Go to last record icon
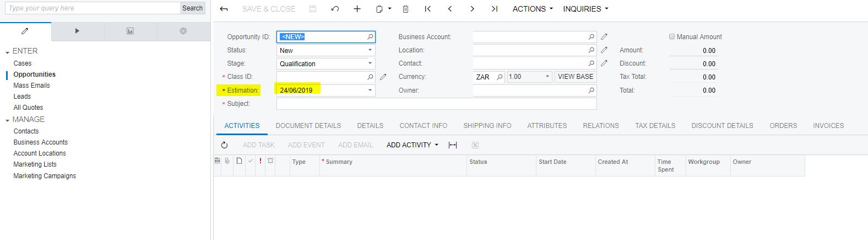Screen dimensions: 868x240 pyautogui.click(x=494, y=9)
